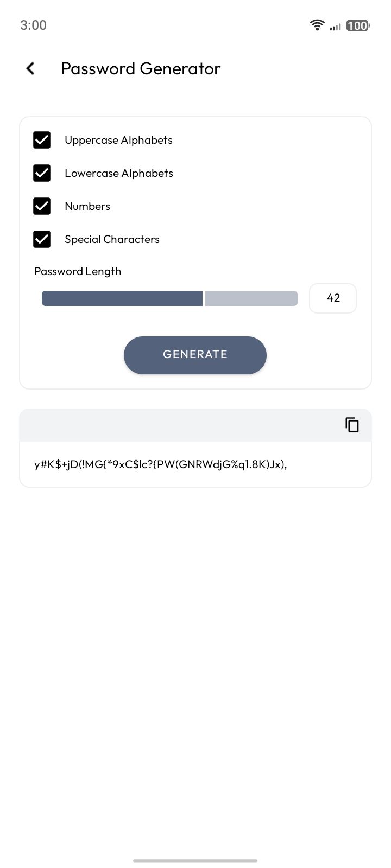
Task: Click the light unfilled part of length slider
Action: click(251, 298)
